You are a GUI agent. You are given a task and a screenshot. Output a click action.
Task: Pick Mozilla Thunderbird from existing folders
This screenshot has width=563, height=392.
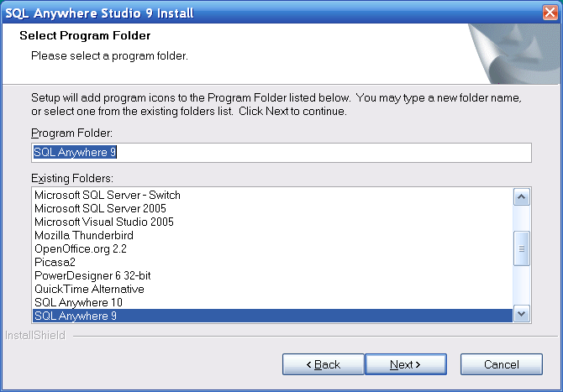click(84, 235)
